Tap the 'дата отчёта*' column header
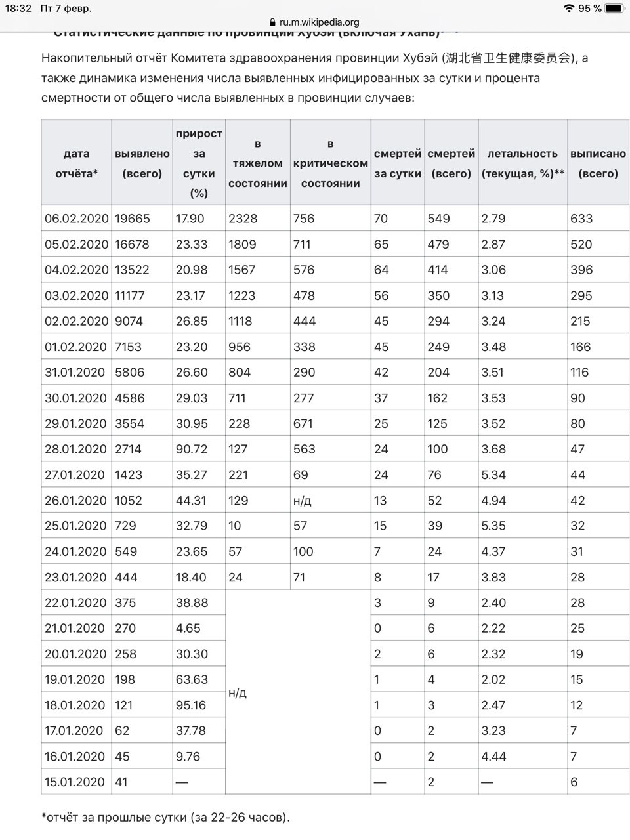 (76, 163)
